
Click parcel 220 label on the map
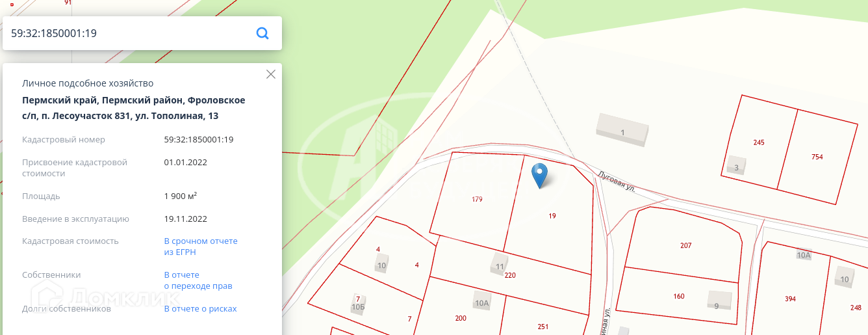[x=510, y=275]
